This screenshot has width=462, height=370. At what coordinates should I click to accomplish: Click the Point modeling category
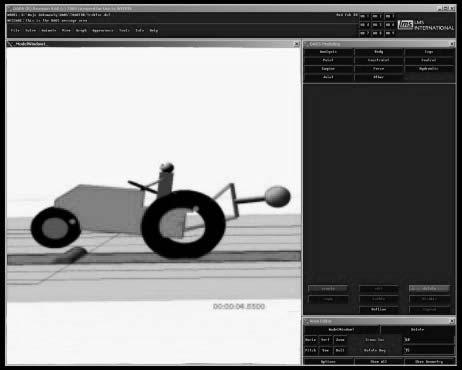329,60
